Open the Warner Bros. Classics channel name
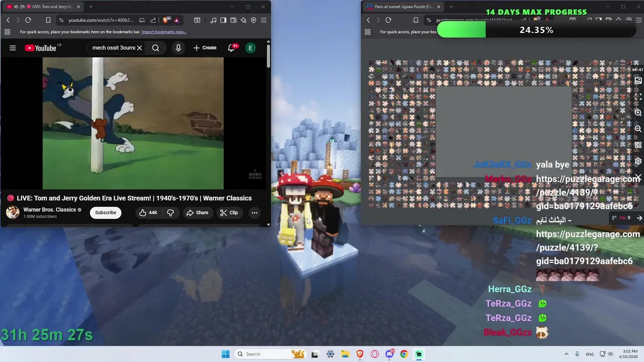 [x=49, y=210]
